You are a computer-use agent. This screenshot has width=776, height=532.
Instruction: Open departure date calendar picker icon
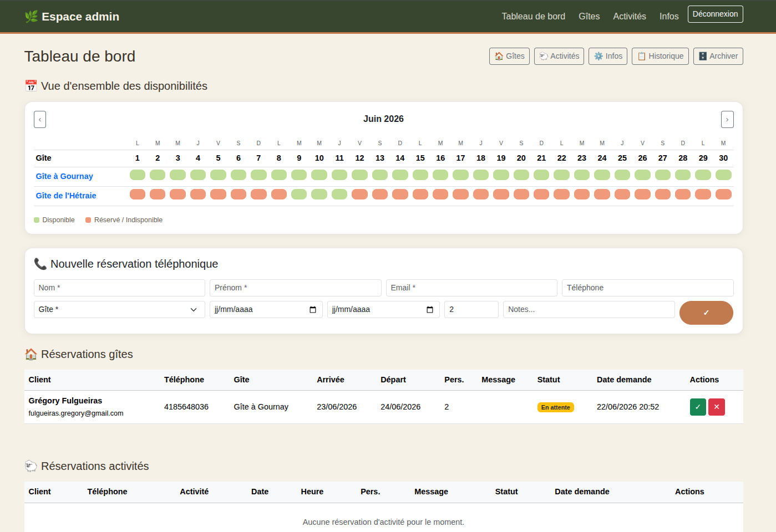click(x=430, y=309)
